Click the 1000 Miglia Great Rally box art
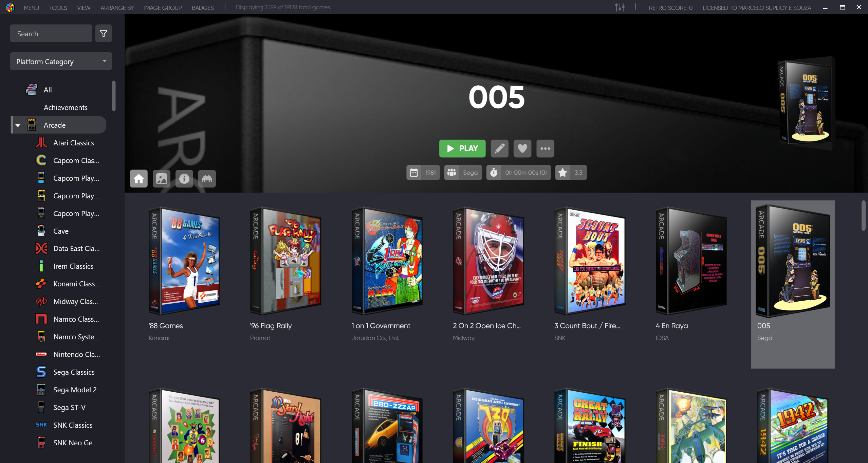Viewport: 868px width, 463px height. click(590, 426)
